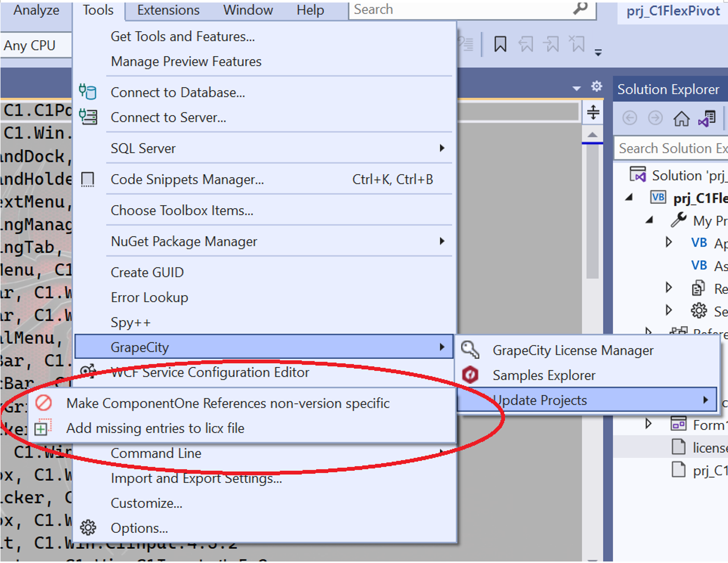Select the Solution 'prj_' root node
The image size is (728, 563).
coord(679,176)
